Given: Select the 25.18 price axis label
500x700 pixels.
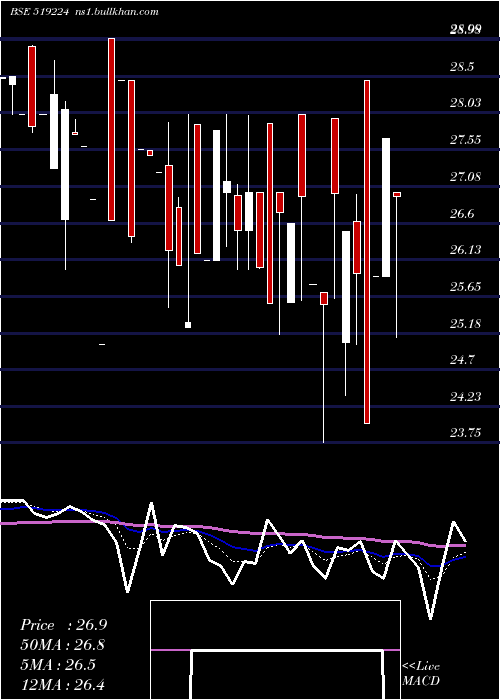Looking at the screenshot, I should (465, 323).
